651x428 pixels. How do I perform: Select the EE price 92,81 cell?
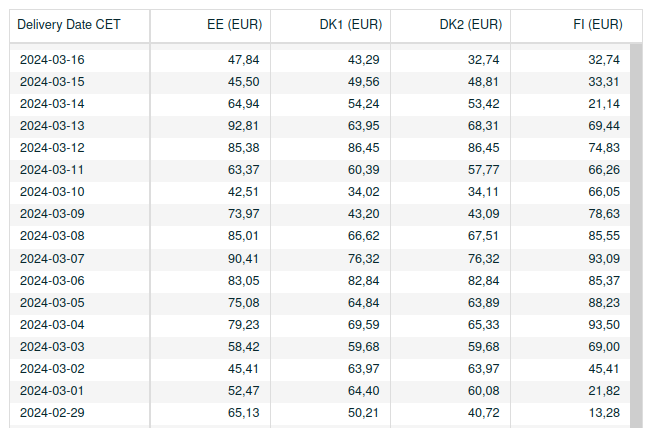[210, 126]
